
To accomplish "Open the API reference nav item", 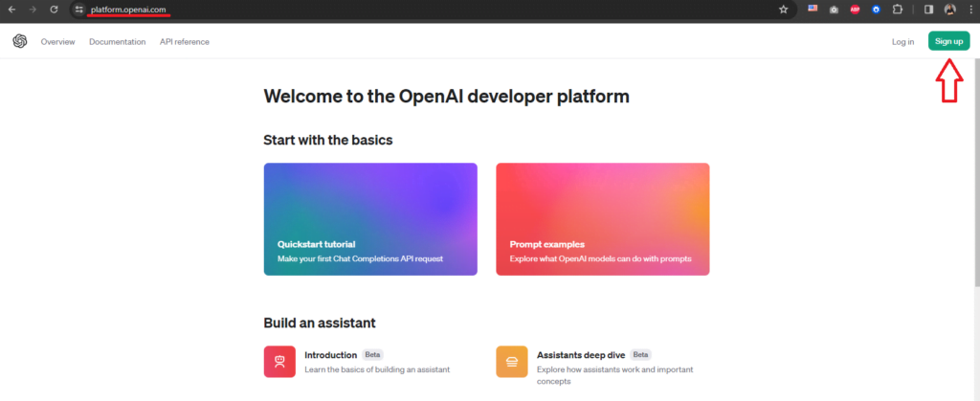I will point(185,42).
